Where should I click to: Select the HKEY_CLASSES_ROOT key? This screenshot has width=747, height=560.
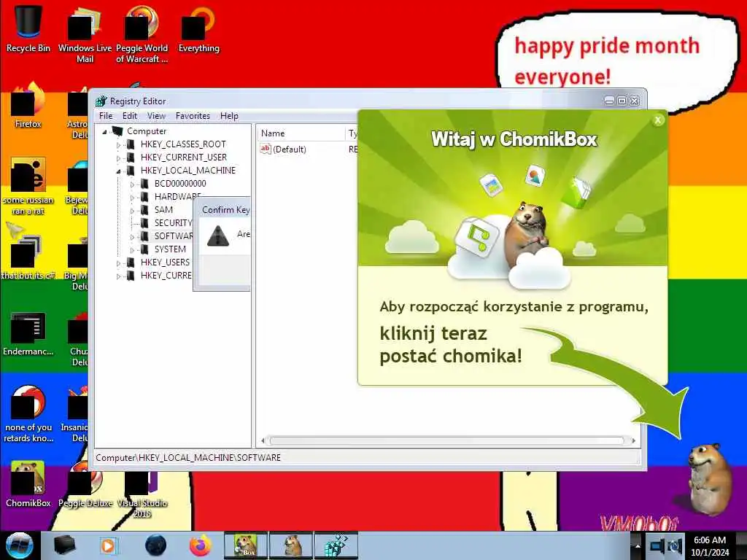pos(183,144)
